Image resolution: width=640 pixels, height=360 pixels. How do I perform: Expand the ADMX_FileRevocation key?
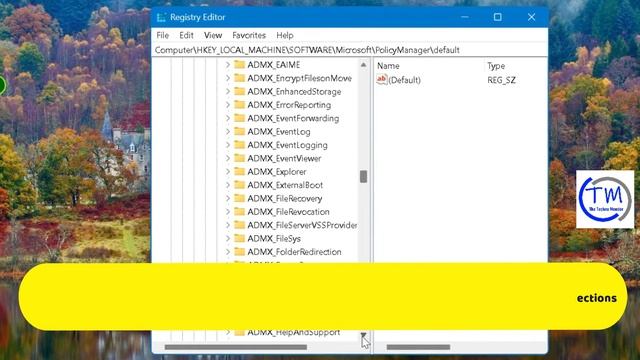[x=228, y=212]
